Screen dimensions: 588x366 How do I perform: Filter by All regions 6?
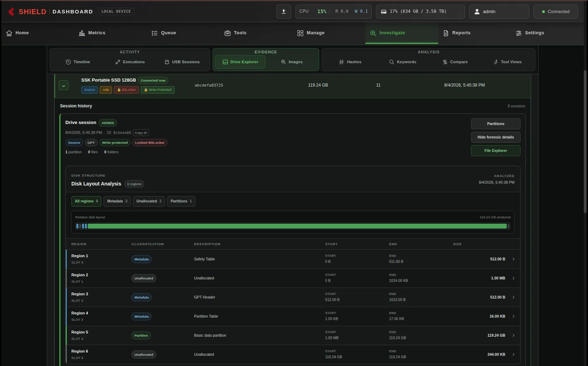tap(86, 201)
